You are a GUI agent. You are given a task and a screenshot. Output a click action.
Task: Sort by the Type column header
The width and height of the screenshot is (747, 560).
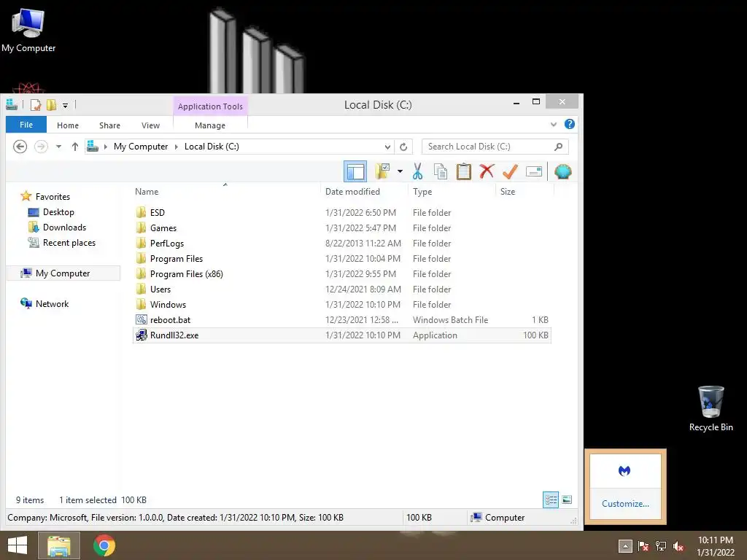point(422,192)
